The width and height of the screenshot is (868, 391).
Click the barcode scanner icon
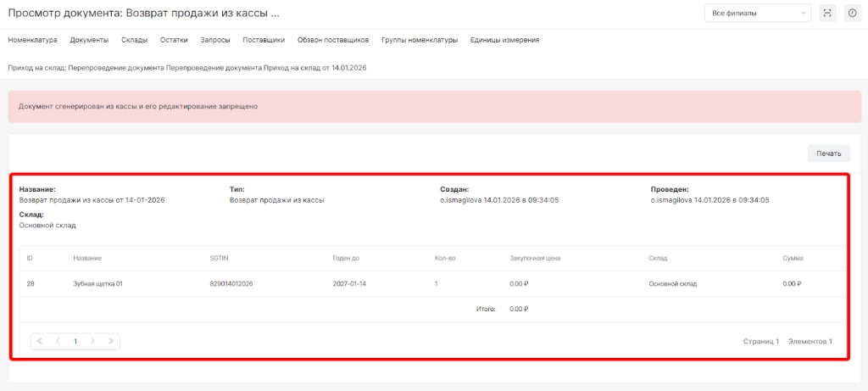click(827, 14)
